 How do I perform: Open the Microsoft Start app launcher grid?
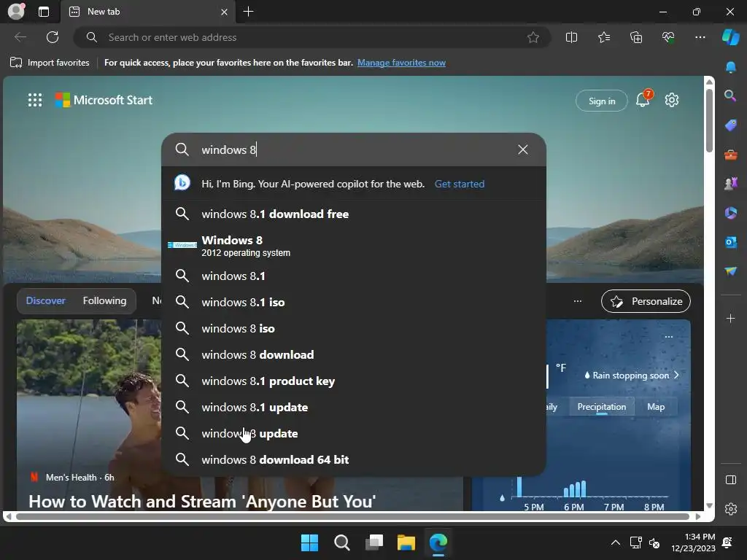click(35, 100)
